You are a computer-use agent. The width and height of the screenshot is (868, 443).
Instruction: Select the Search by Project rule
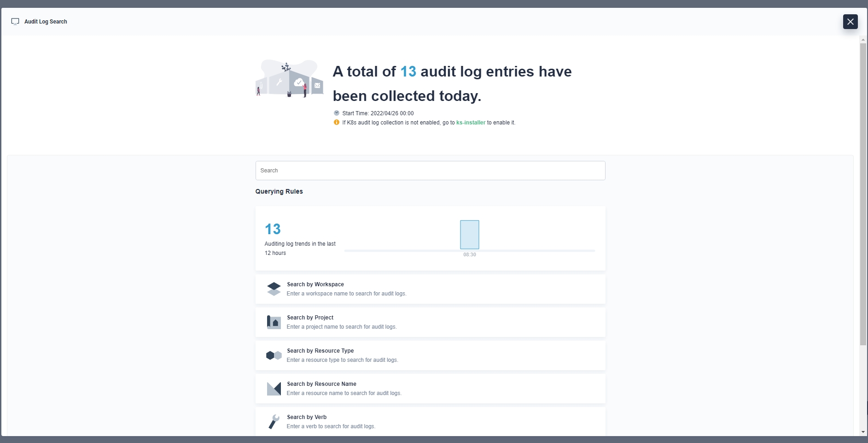pyautogui.click(x=430, y=322)
